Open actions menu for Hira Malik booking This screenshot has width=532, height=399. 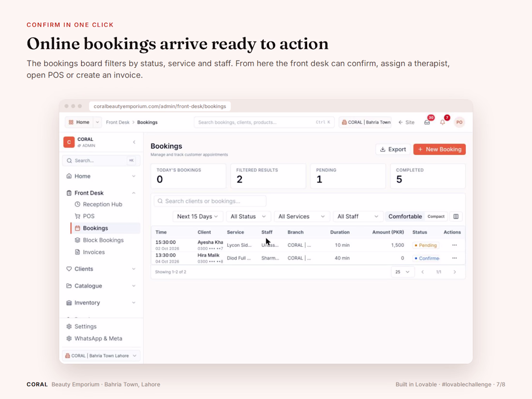click(454, 258)
